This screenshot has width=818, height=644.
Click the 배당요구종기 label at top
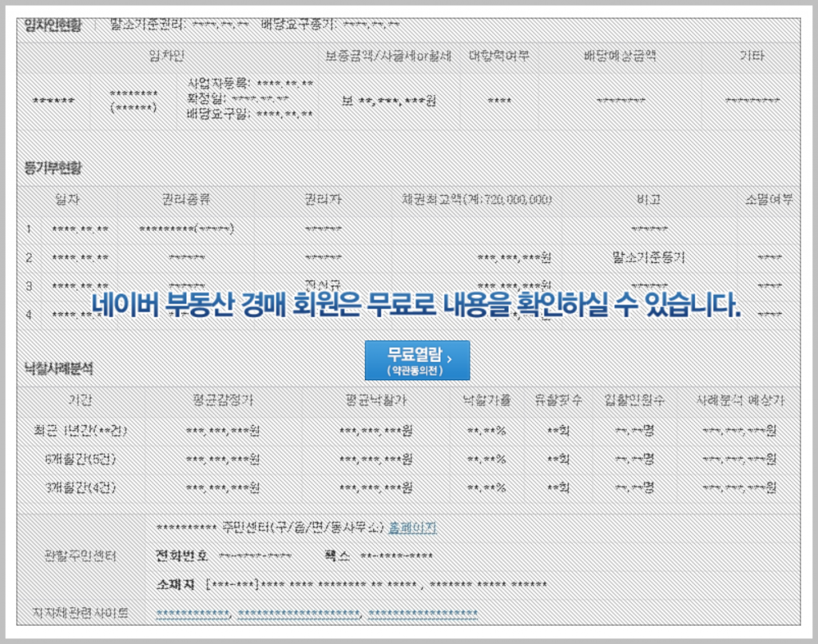[x=299, y=24]
